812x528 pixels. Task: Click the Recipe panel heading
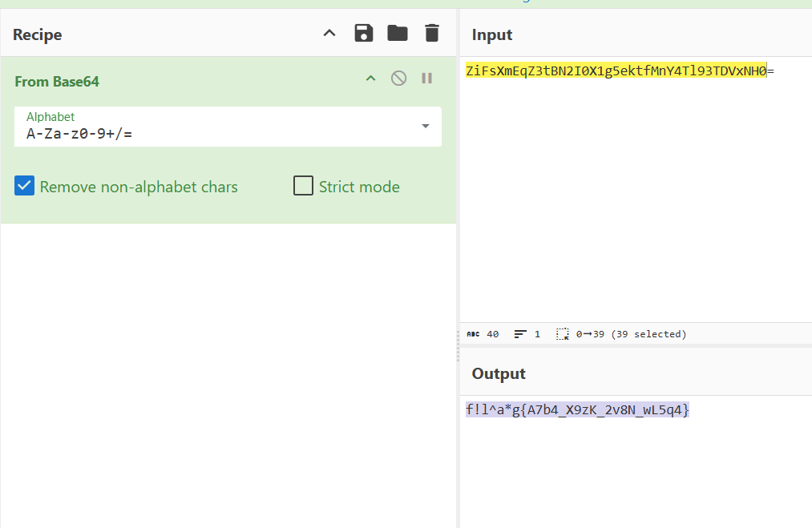click(x=38, y=34)
